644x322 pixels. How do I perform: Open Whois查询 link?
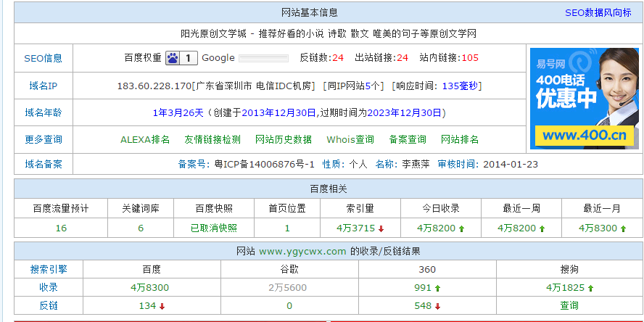pyautogui.click(x=350, y=139)
